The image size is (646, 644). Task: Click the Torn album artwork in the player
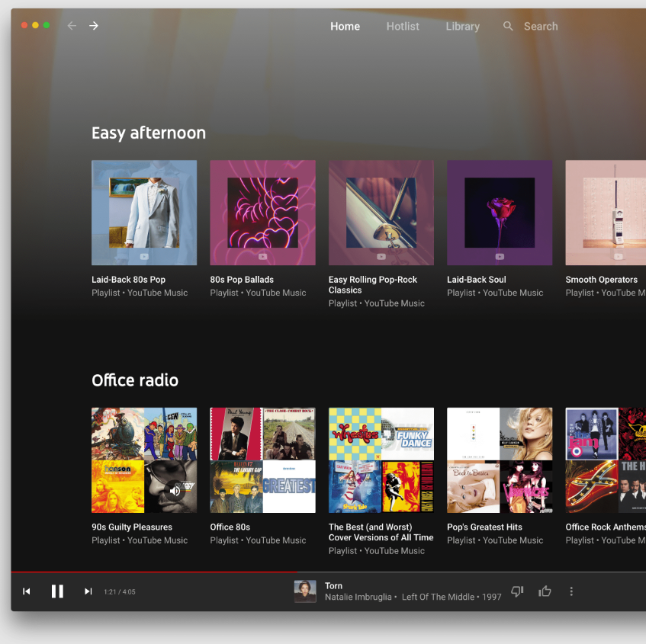click(x=304, y=591)
